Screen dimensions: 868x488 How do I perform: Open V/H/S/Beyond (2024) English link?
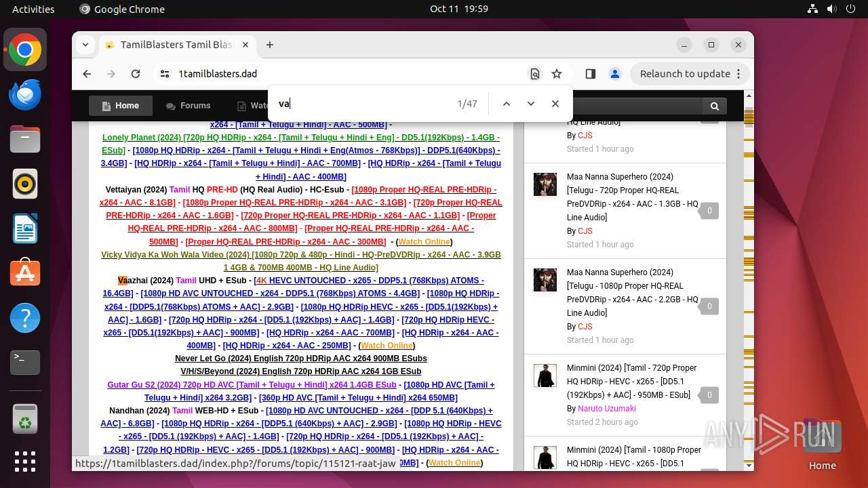[x=301, y=371]
